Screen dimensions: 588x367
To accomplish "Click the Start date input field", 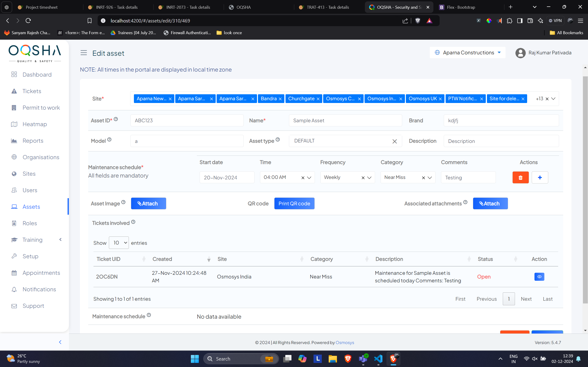I will click(x=227, y=178).
